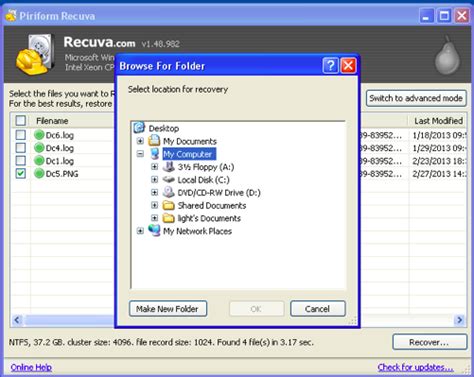
Task: Click the Shared Documents folder icon
Action: [169, 205]
